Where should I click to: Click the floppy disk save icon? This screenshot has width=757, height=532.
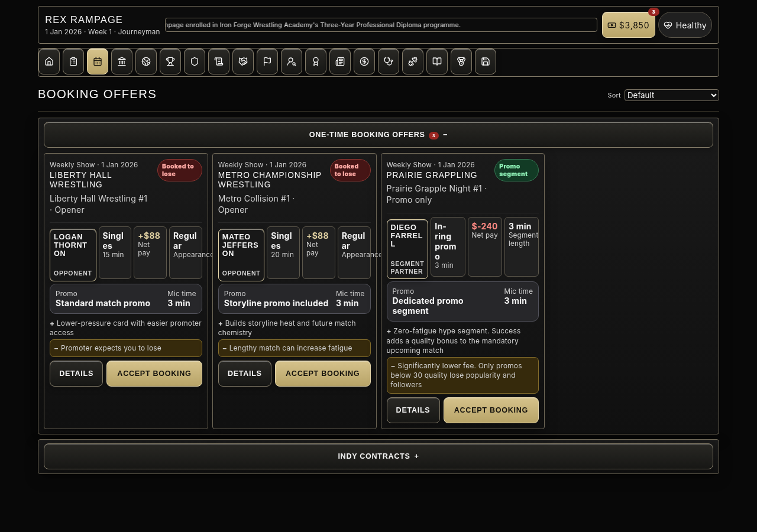486,61
